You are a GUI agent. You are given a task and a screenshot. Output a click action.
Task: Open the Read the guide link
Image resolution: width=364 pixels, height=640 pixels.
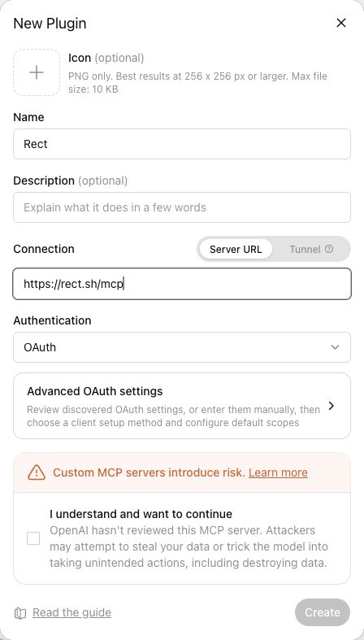click(x=71, y=612)
